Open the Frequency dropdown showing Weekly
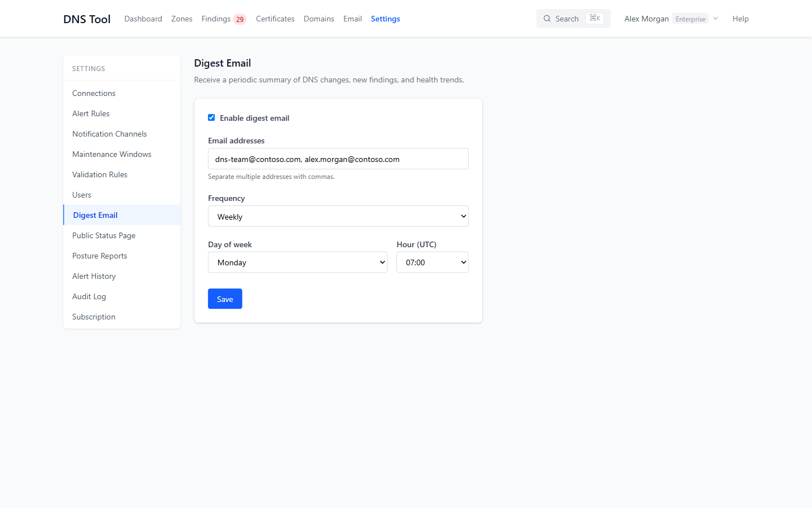This screenshot has height=508, width=812. 338,216
